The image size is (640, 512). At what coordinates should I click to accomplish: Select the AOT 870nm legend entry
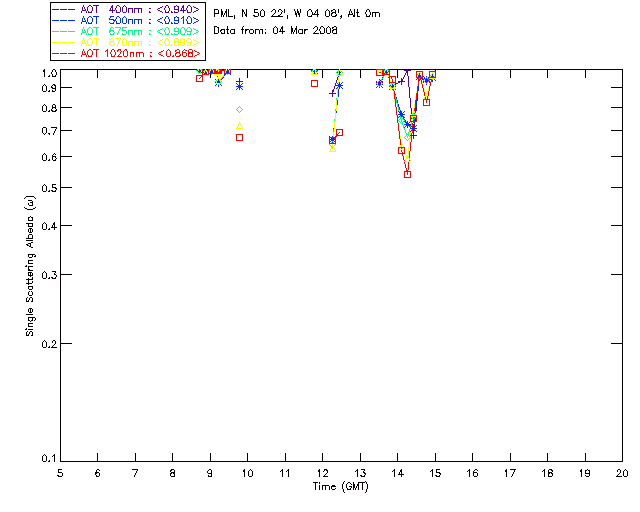pos(126,42)
